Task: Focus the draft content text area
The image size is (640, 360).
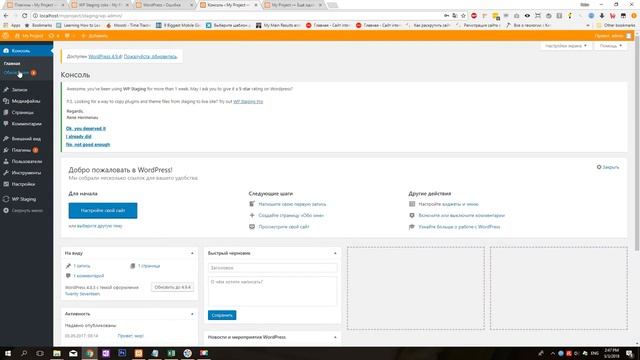Action: tap(273, 291)
